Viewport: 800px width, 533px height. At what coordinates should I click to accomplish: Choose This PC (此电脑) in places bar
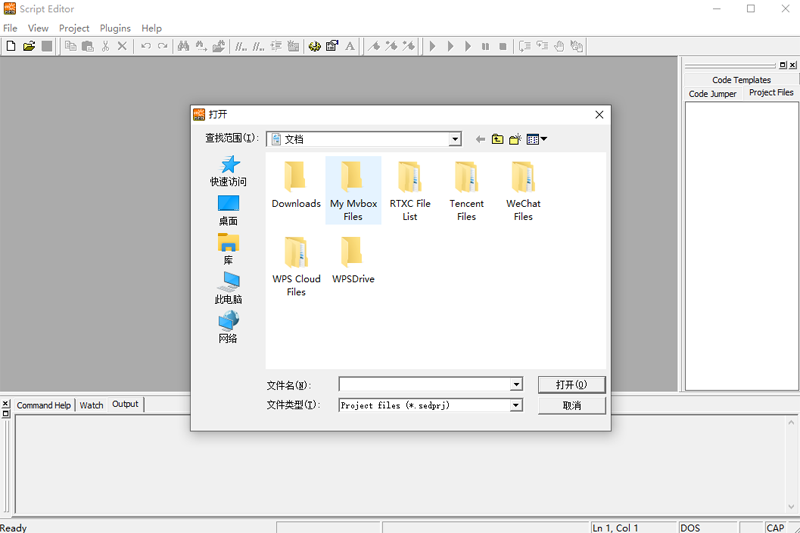coord(228,288)
